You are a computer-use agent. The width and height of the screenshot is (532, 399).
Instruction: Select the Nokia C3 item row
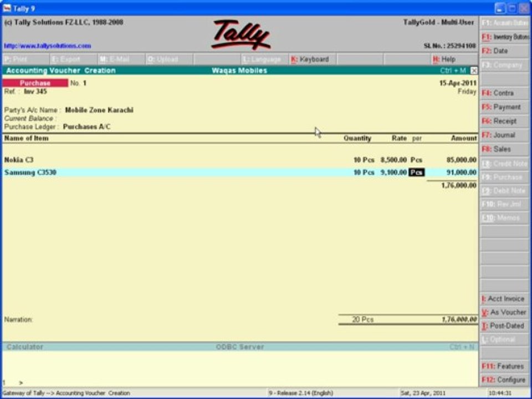click(240, 160)
